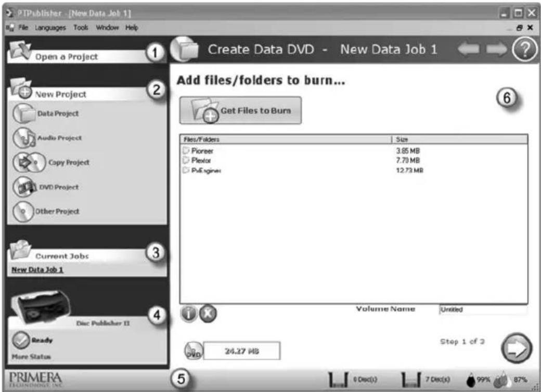Click the Disc Publisher II device image
Image resolution: width=541 pixels, height=392 pixels.
[x=41, y=306]
